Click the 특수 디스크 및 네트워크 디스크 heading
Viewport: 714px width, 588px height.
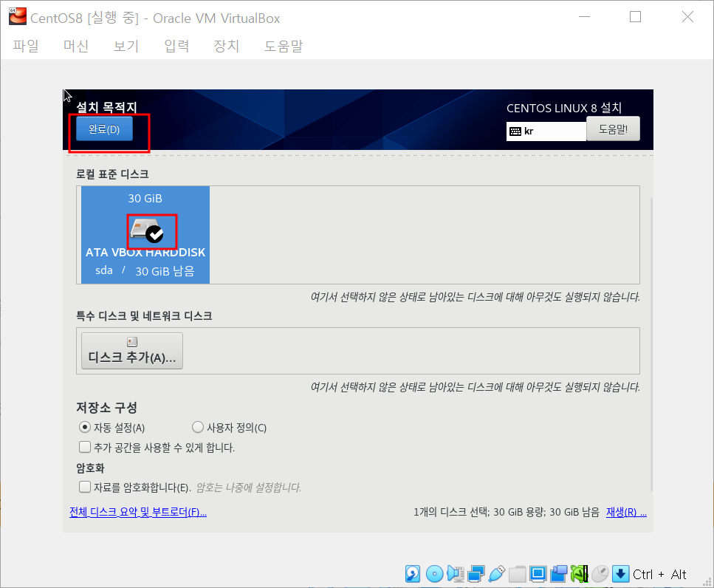coord(144,316)
